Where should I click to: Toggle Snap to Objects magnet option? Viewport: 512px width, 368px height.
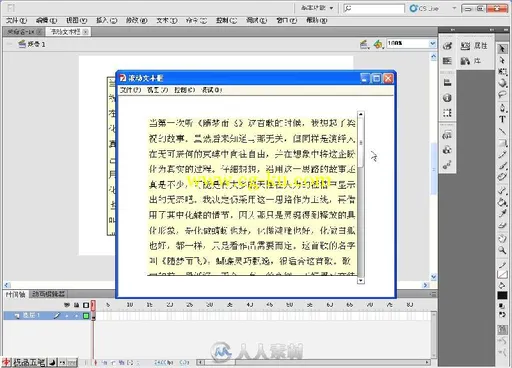pyautogui.click(x=502, y=330)
